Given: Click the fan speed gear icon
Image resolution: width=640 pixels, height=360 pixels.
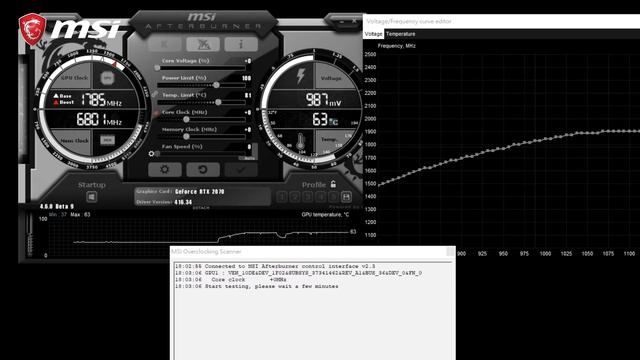Looking at the screenshot, I should coord(151,153).
